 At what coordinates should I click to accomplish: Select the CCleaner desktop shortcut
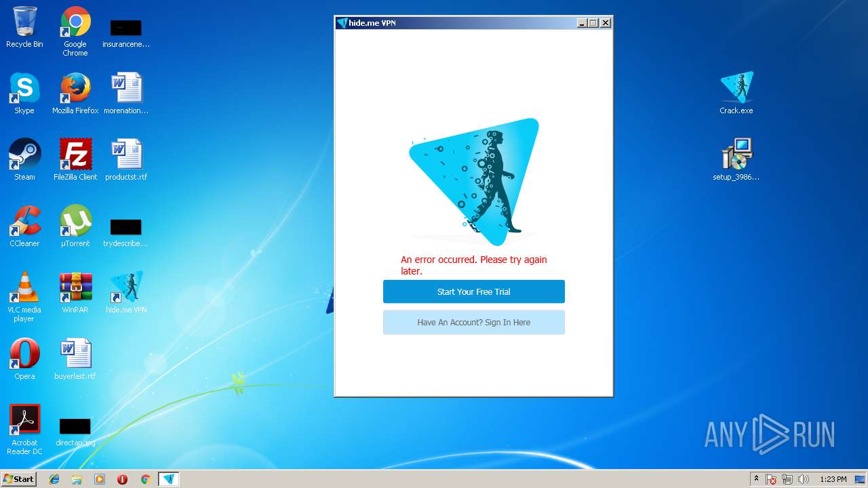(x=24, y=226)
